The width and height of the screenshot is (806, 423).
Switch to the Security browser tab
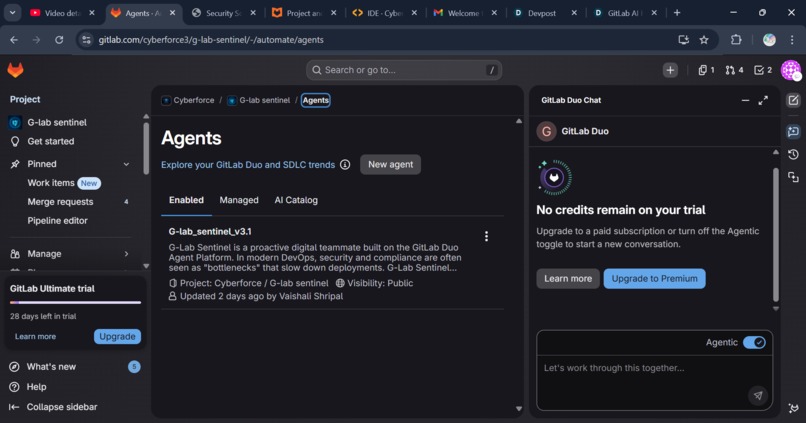(223, 13)
